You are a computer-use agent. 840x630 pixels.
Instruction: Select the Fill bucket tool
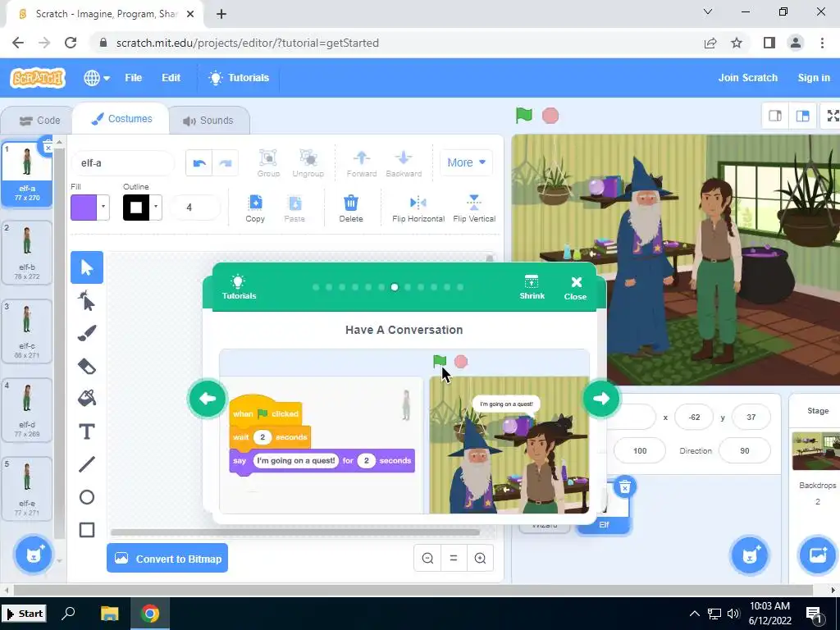[87, 398]
